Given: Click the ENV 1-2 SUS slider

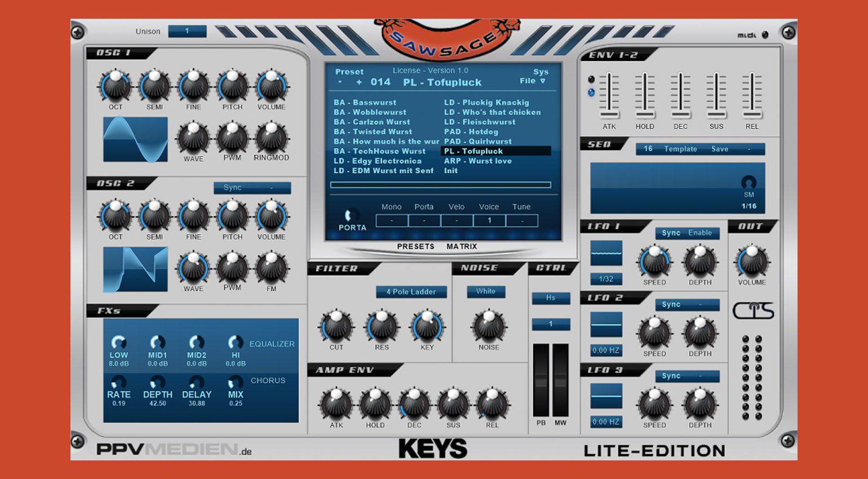Looking at the screenshot, I should tap(716, 96).
